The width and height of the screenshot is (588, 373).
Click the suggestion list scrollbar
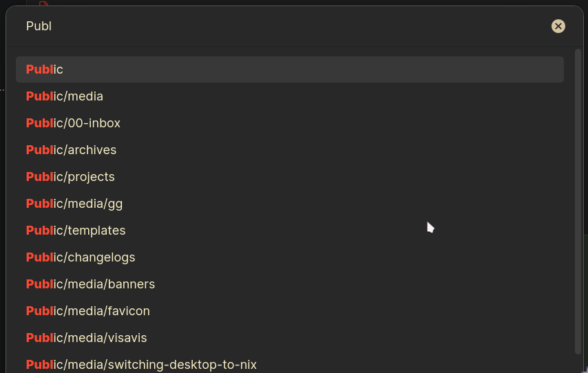[578, 202]
